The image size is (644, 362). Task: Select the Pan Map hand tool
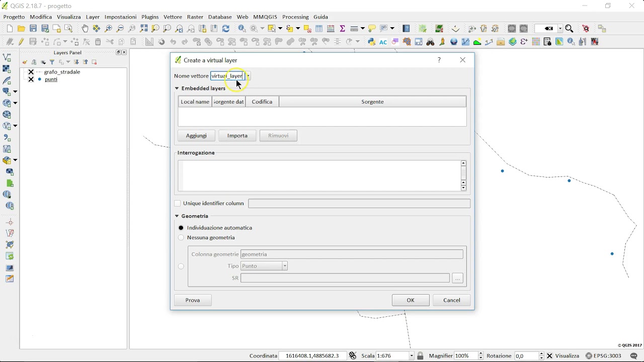(x=85, y=29)
